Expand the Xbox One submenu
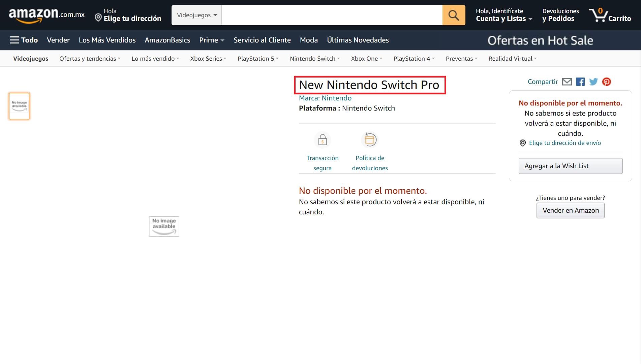This screenshot has height=364, width=641. tap(367, 59)
